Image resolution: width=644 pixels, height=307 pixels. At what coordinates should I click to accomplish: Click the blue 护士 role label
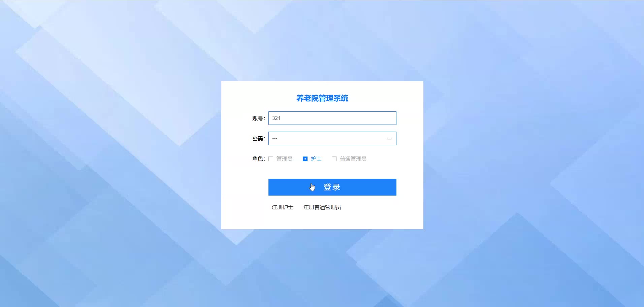tap(316, 159)
